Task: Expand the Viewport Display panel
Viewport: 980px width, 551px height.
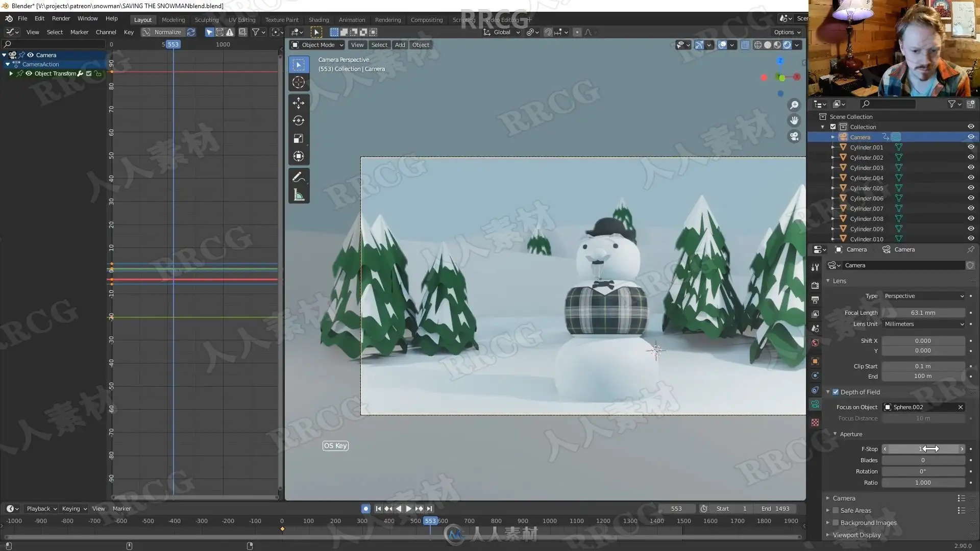Action: [x=856, y=535]
